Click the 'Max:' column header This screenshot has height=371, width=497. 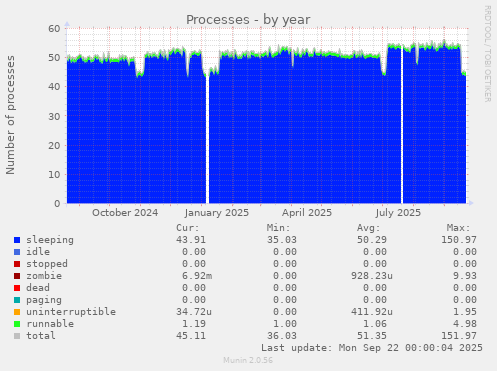(459, 228)
